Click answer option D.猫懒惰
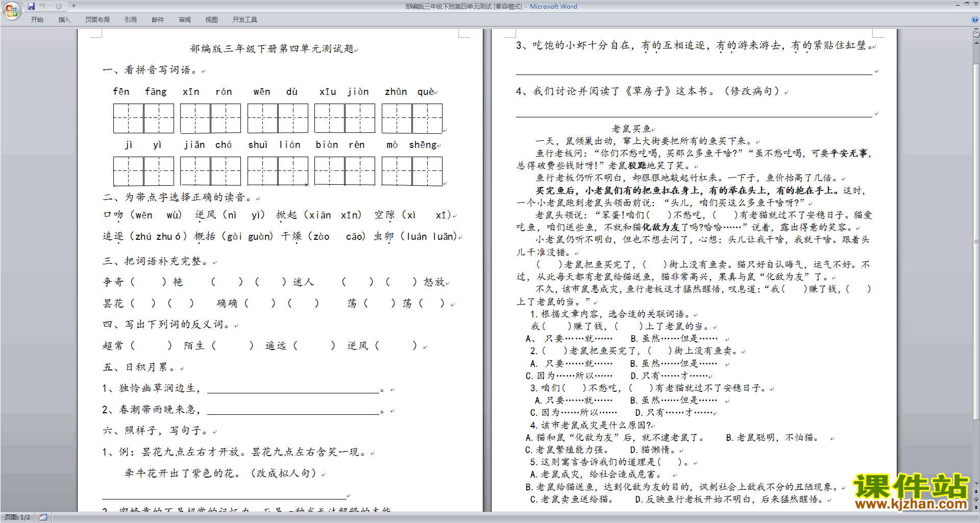This screenshot has height=523, width=980. click(653, 450)
